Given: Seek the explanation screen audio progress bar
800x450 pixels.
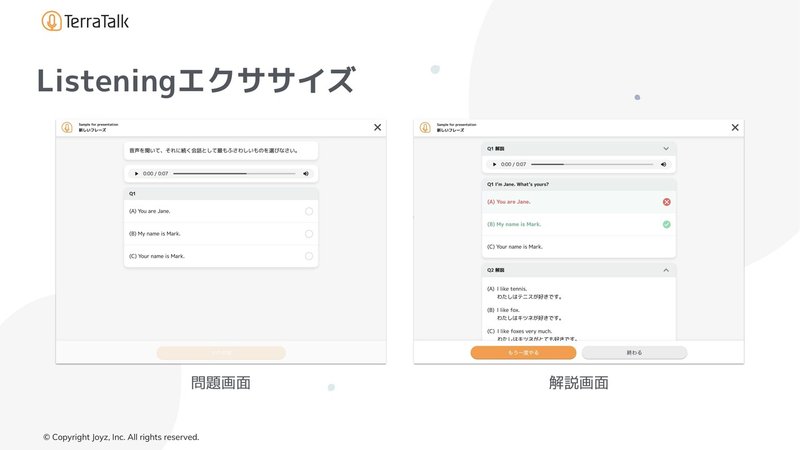Looking at the screenshot, I should 592,164.
